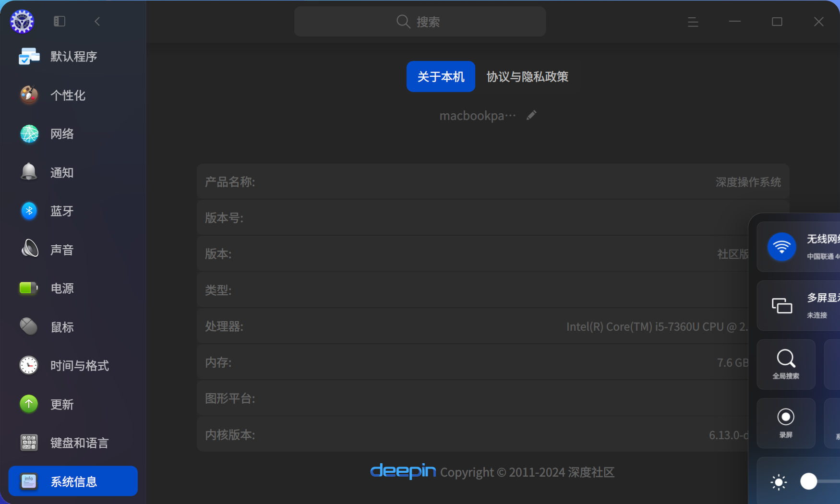Adjust the brightness slider handle
Screen dimensions: 840x504
coord(809,481)
